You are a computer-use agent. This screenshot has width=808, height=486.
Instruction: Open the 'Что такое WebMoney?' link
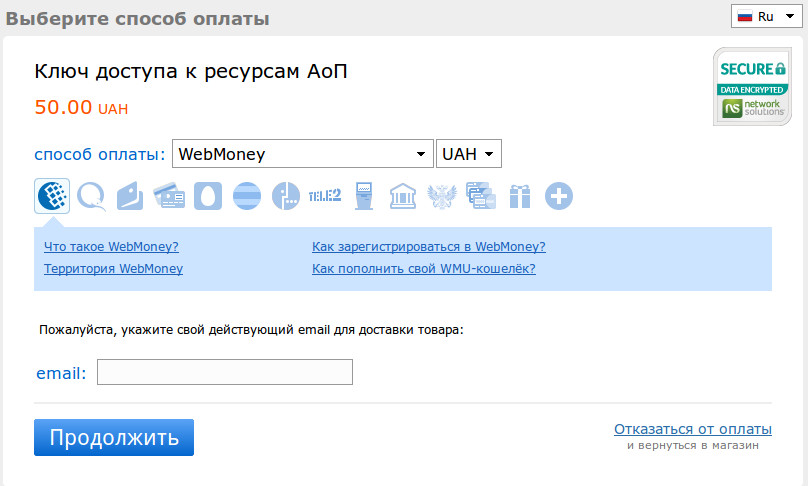(111, 247)
